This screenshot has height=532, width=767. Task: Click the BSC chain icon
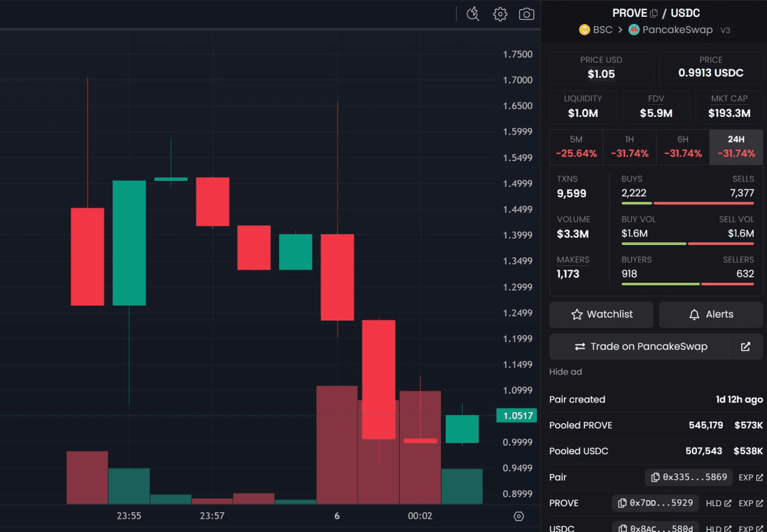(584, 29)
